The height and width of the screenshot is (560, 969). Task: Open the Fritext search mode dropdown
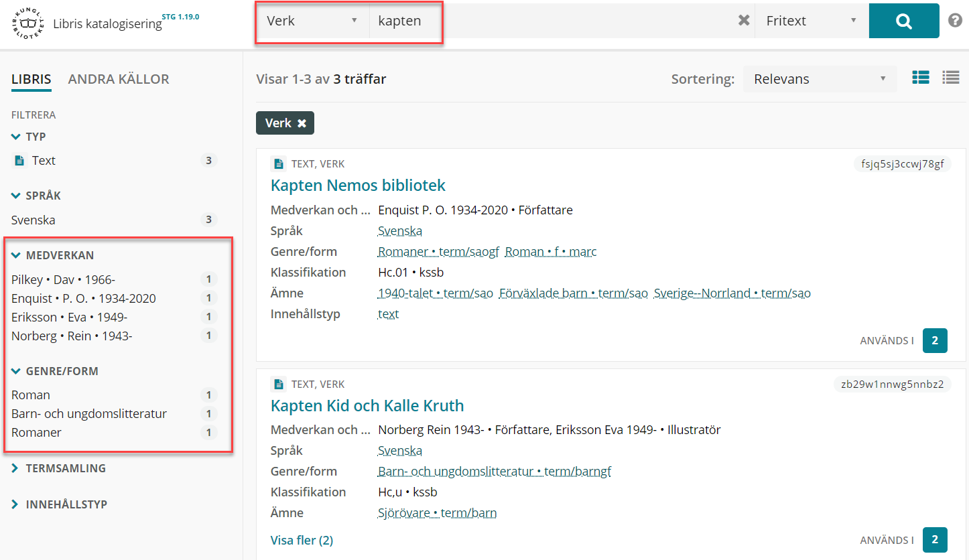[812, 21]
